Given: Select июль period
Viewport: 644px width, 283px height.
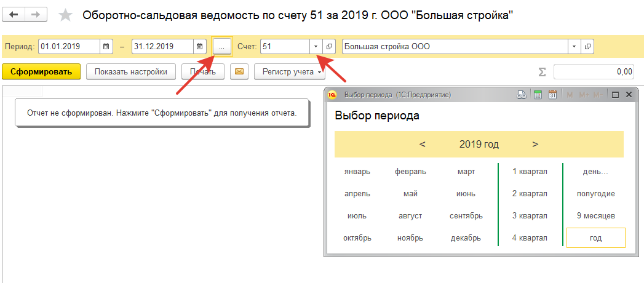Looking at the screenshot, I should [x=357, y=216].
